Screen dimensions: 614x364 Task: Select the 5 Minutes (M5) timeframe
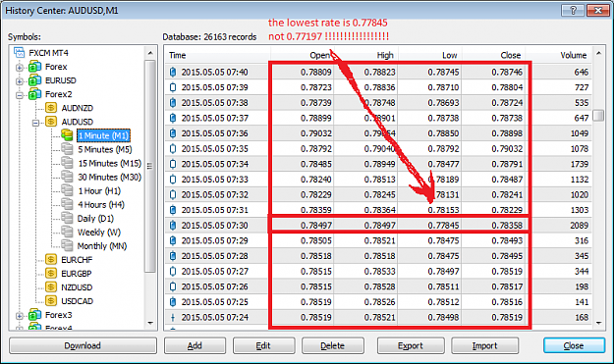click(x=104, y=149)
